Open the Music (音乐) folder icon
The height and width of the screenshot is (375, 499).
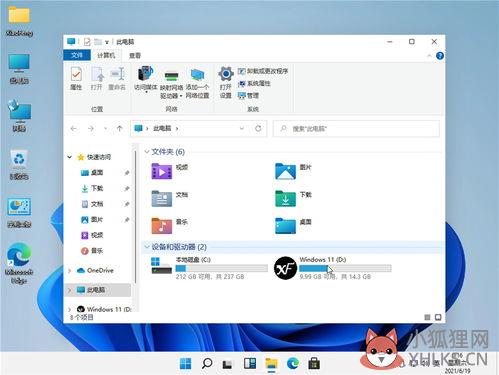coord(162,226)
